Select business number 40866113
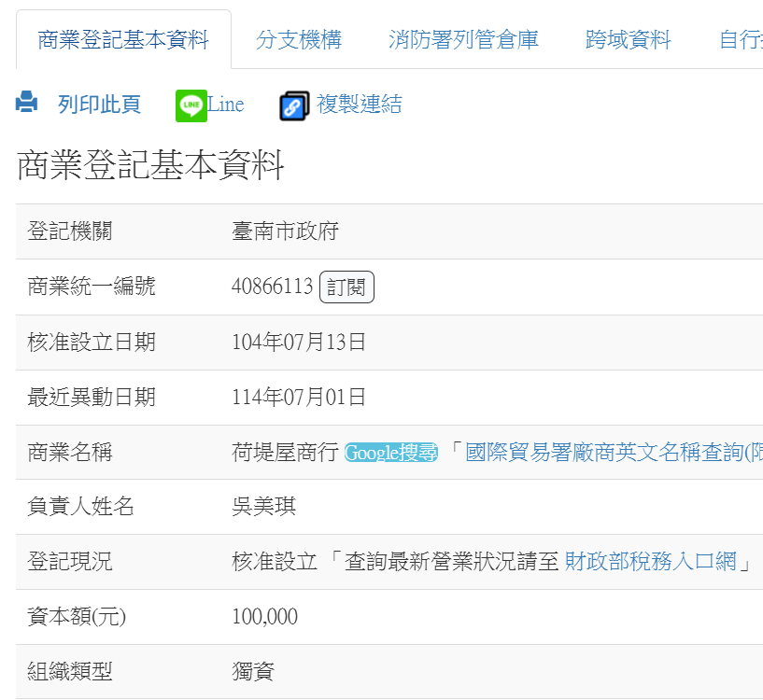The width and height of the screenshot is (763, 700). 272,286
